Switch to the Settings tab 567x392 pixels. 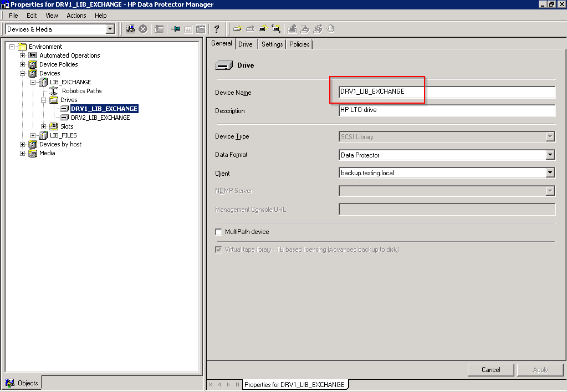pyautogui.click(x=272, y=44)
